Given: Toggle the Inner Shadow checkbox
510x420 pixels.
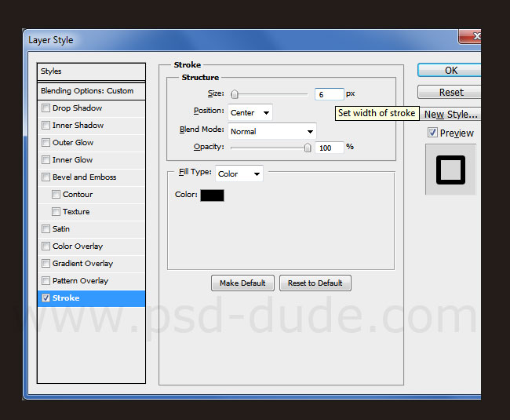Looking at the screenshot, I should 46,126.
